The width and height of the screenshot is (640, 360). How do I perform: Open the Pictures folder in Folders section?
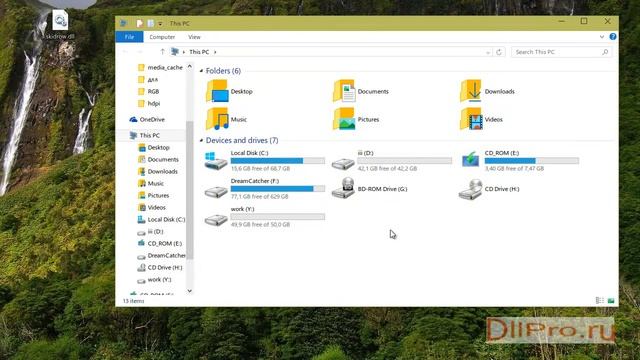[x=356, y=119]
